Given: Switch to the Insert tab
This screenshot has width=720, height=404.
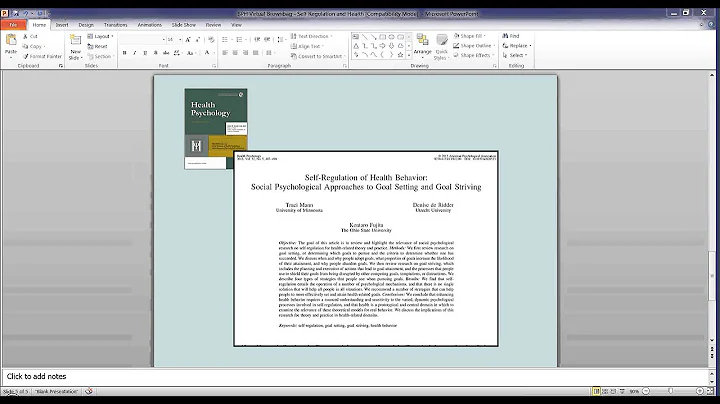Looking at the screenshot, I should coord(62,25).
